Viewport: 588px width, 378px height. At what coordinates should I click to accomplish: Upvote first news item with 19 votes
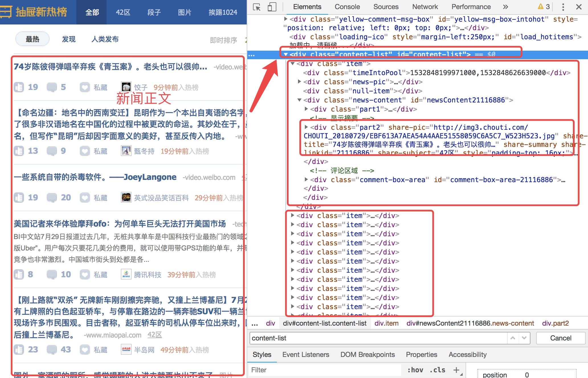[19, 87]
